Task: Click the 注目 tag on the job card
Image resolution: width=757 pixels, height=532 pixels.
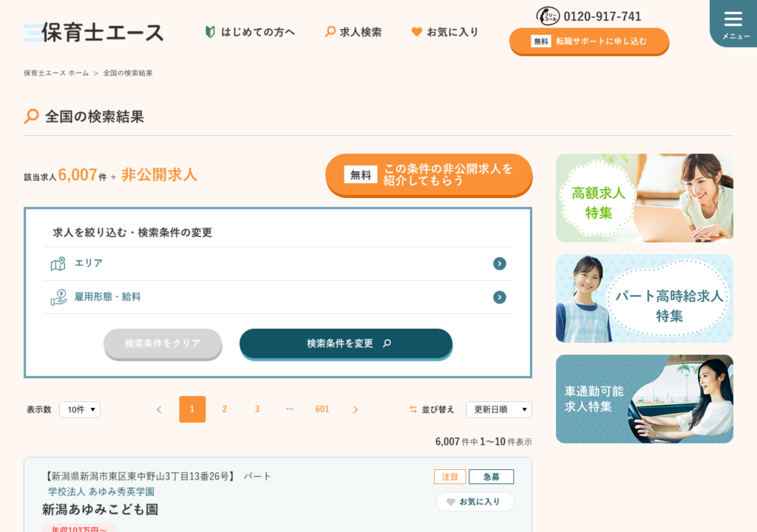Action: [450, 477]
